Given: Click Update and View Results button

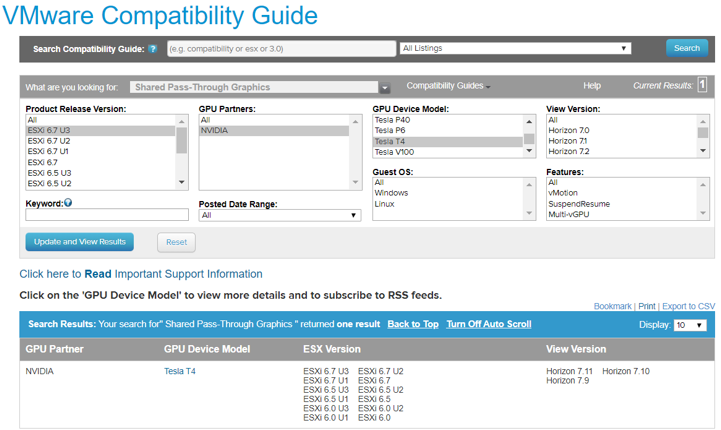Looking at the screenshot, I should [80, 242].
